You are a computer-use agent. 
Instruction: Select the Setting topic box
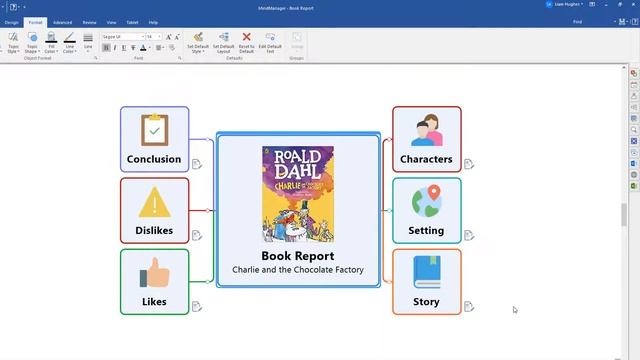click(427, 211)
